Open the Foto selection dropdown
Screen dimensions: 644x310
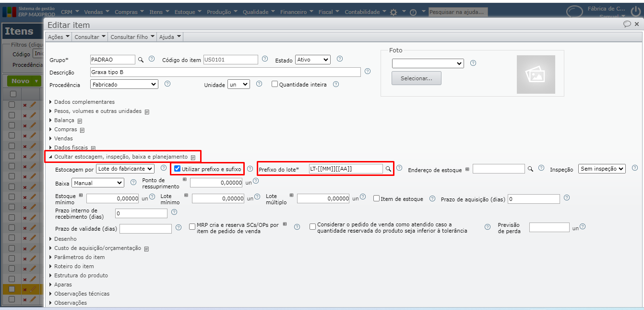428,63
